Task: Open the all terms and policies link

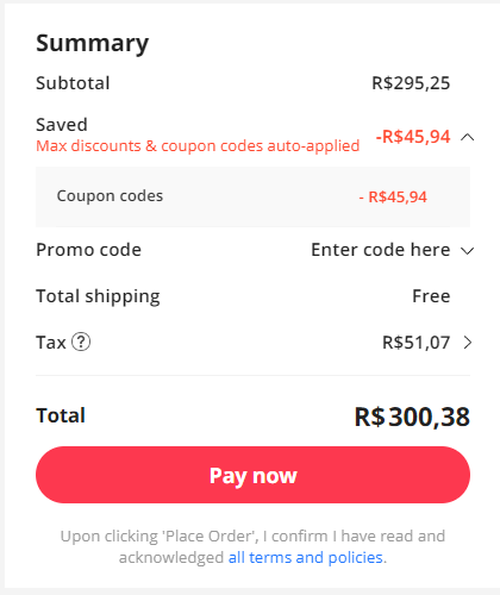Action: coord(305,557)
